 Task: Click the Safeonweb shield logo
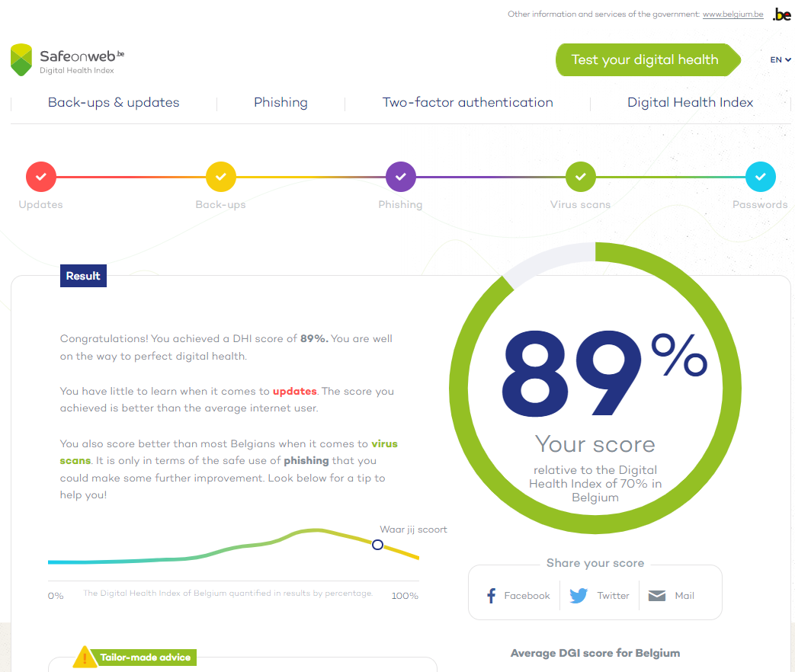click(x=21, y=59)
